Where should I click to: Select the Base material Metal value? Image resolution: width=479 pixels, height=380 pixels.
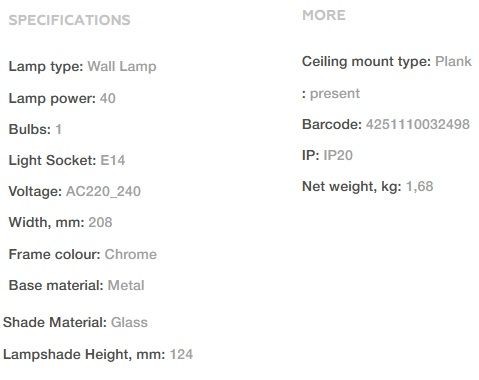(126, 285)
